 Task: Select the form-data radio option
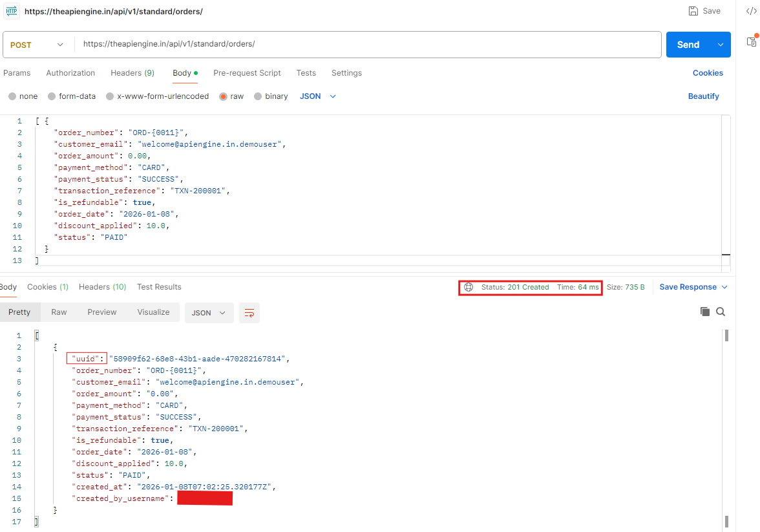click(52, 96)
